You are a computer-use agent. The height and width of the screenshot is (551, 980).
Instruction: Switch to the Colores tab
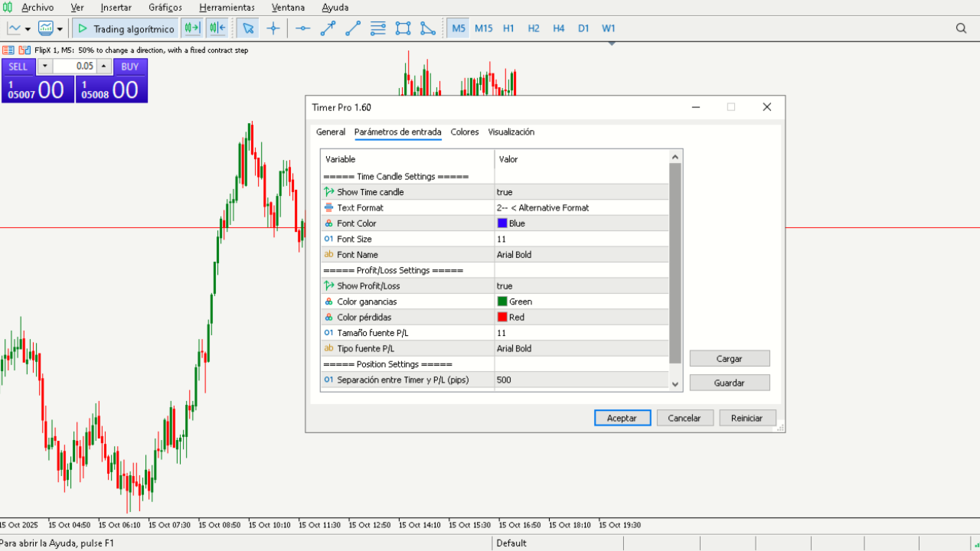pos(464,132)
